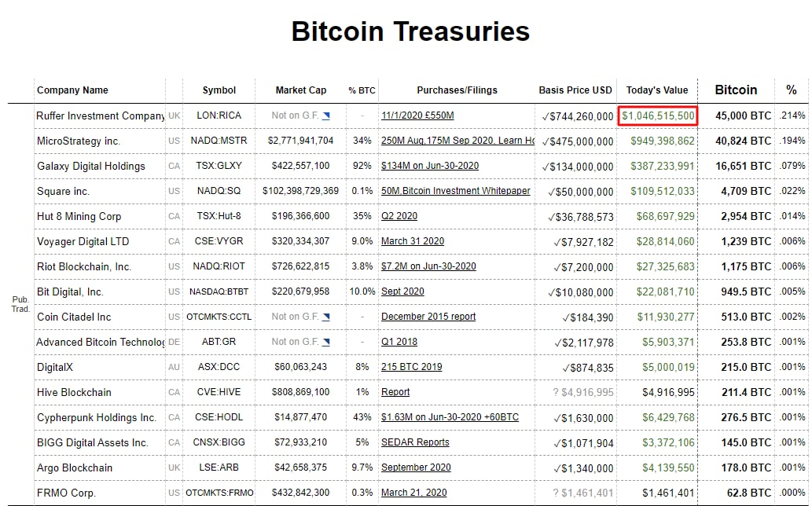Click the note icon in Advanced Bitcoin row
The height and width of the screenshot is (506, 812).
[325, 342]
